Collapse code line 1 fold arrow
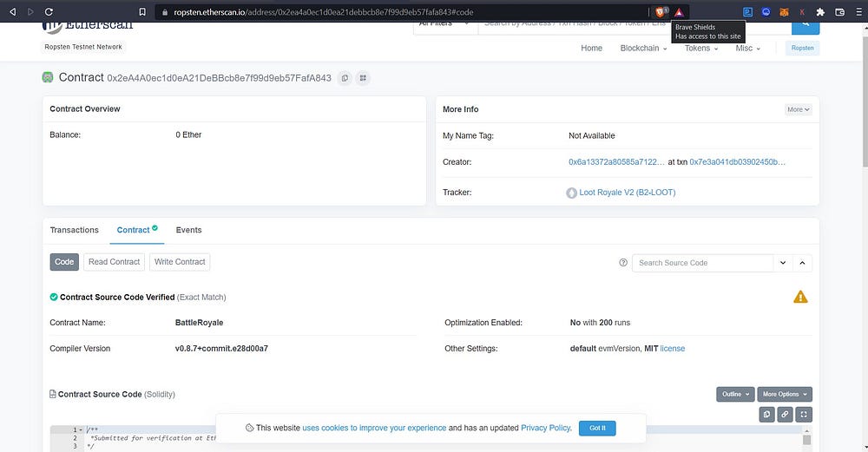Screen dimensions: 868x452 pyautogui.click(x=81, y=429)
